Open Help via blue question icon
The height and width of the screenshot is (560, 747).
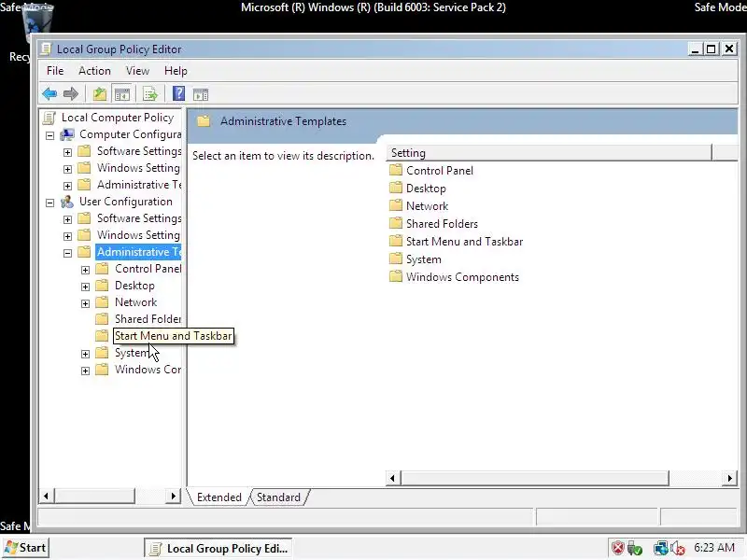(178, 93)
